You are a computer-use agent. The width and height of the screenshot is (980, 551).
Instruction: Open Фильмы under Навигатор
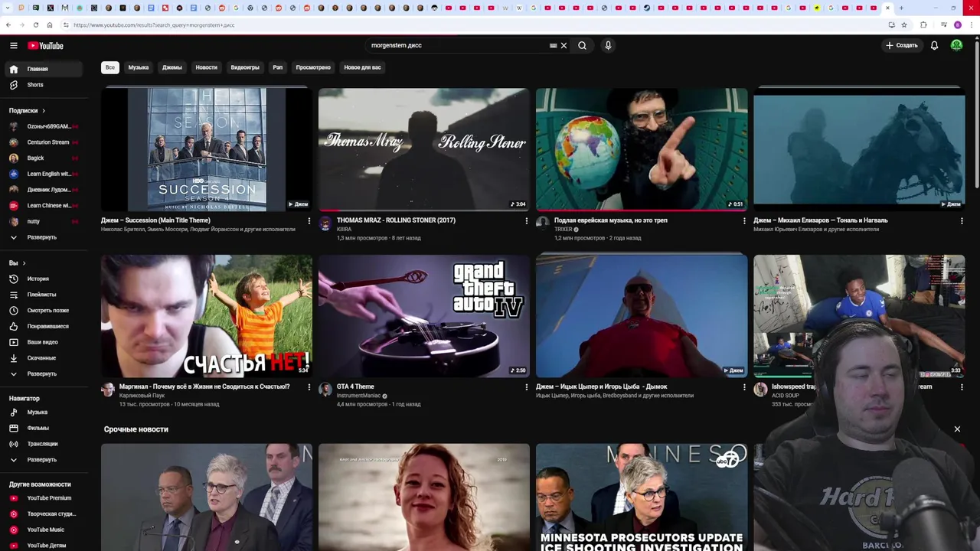(x=44, y=428)
